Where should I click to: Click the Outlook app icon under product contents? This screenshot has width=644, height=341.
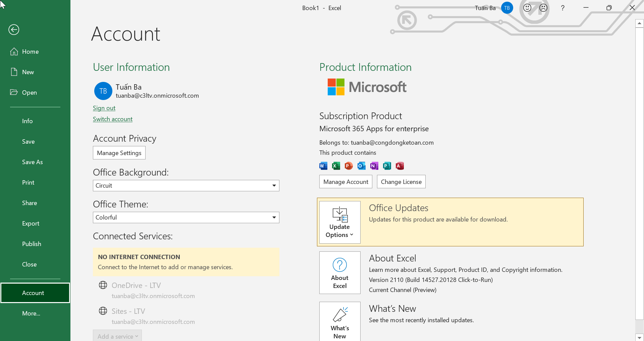(361, 166)
